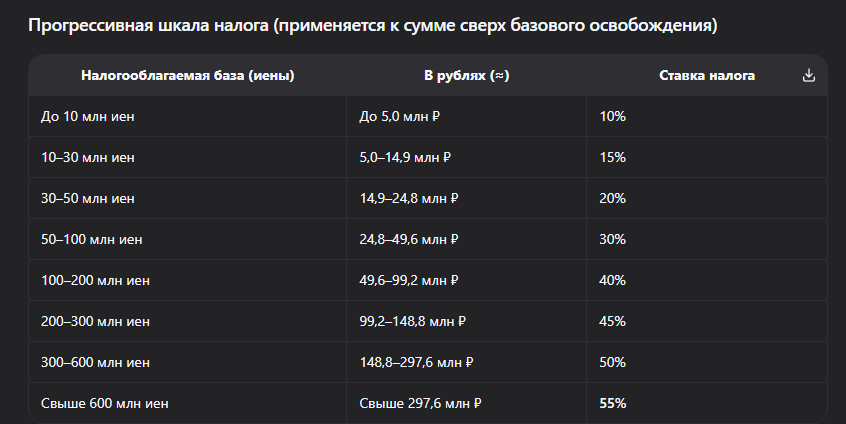Click the 30% tax rate cell
The image size is (846, 424).
[612, 239]
